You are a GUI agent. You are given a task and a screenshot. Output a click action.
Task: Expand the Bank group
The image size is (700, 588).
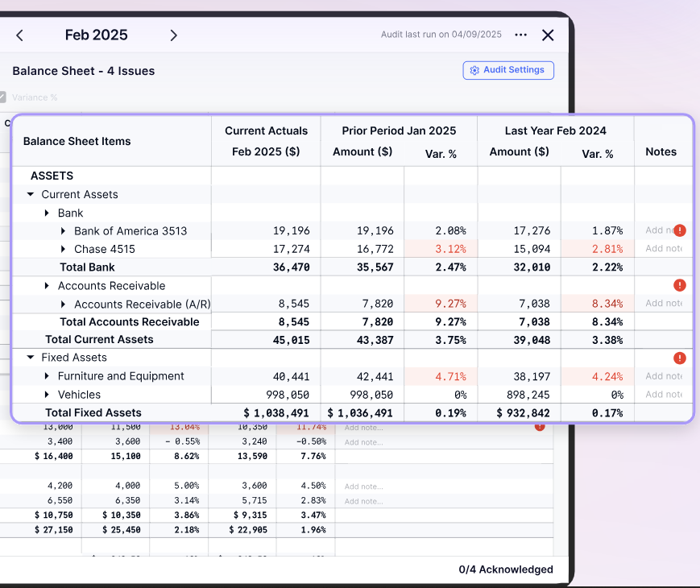[x=48, y=213]
